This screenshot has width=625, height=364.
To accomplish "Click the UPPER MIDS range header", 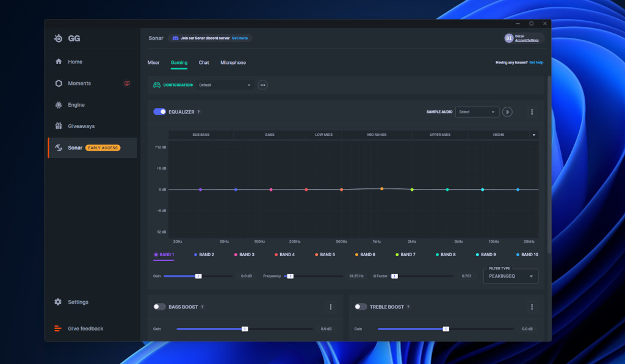I will [440, 135].
